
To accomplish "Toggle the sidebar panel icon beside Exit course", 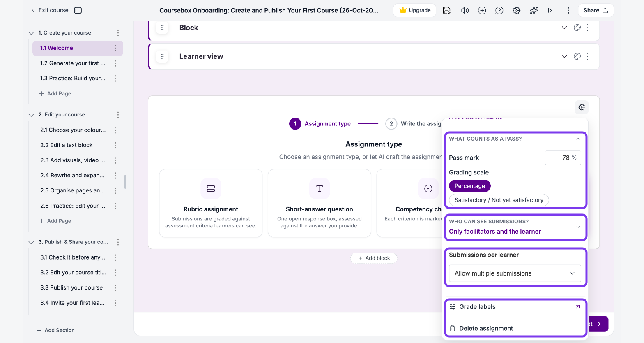I will pos(78,10).
